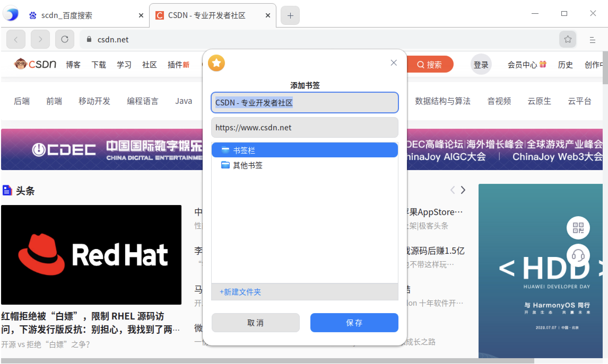
Task: Click the vertical page scrollbar
Action: coord(605,68)
